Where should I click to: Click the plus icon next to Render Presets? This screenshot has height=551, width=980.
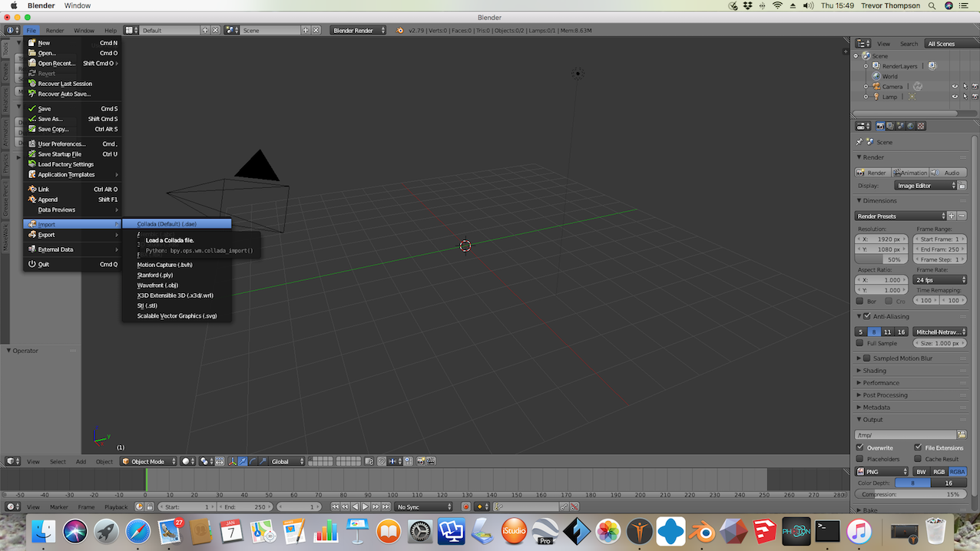click(952, 216)
